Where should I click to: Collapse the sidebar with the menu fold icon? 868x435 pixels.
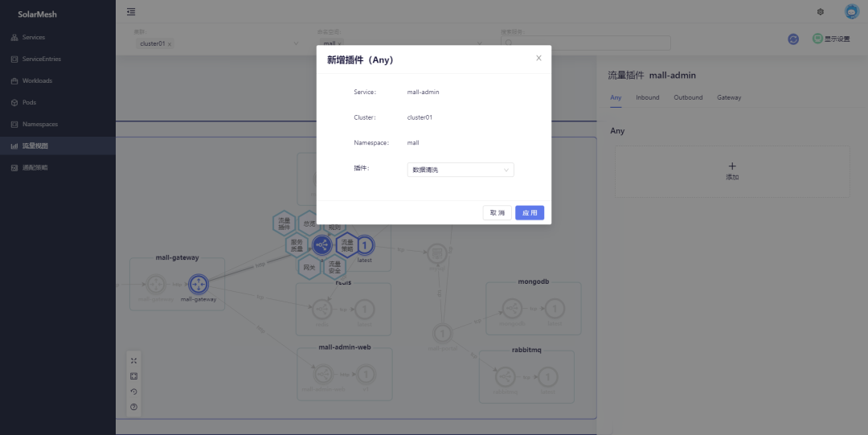pyautogui.click(x=131, y=12)
